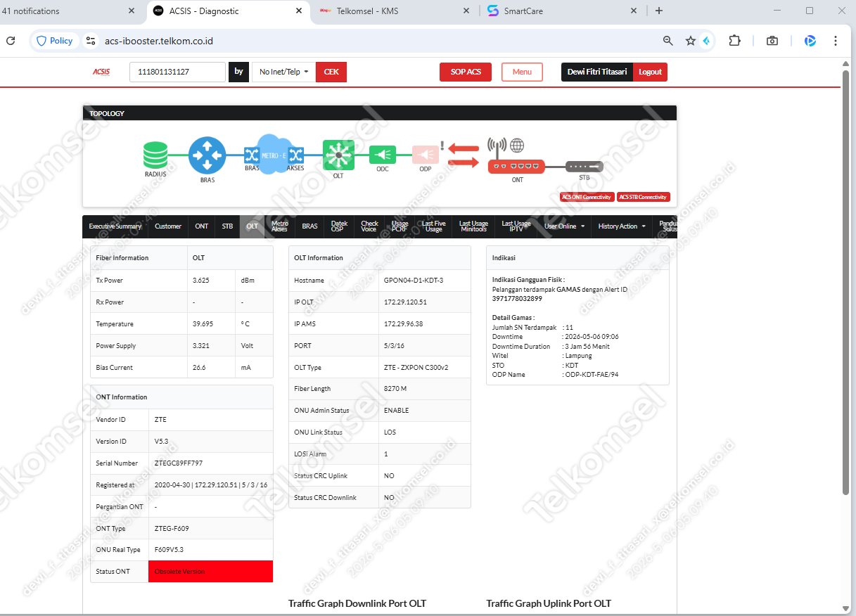Open the Datek OSP tab
The width and height of the screenshot is (856, 616).
(338, 226)
